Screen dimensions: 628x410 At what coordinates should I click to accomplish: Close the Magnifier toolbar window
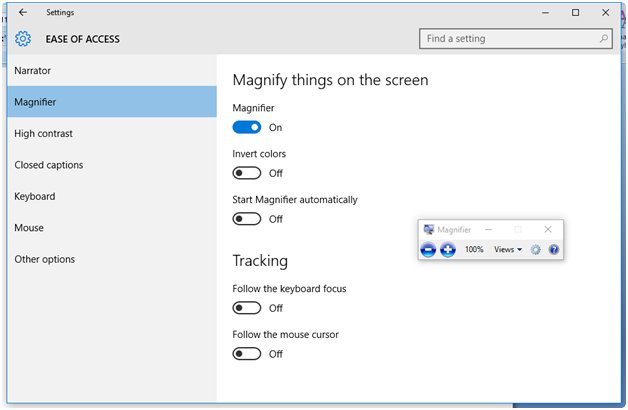[x=548, y=230]
